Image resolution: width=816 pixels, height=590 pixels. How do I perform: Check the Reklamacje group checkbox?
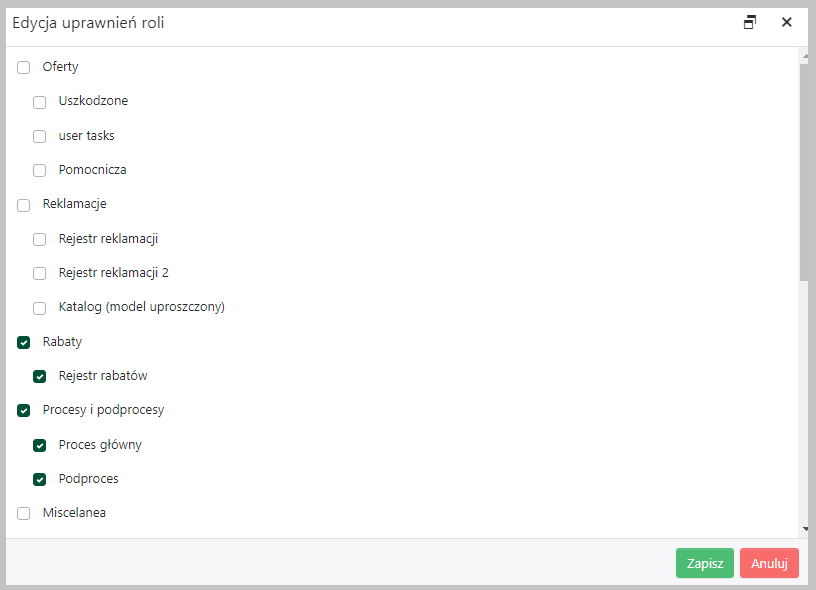[x=23, y=205]
